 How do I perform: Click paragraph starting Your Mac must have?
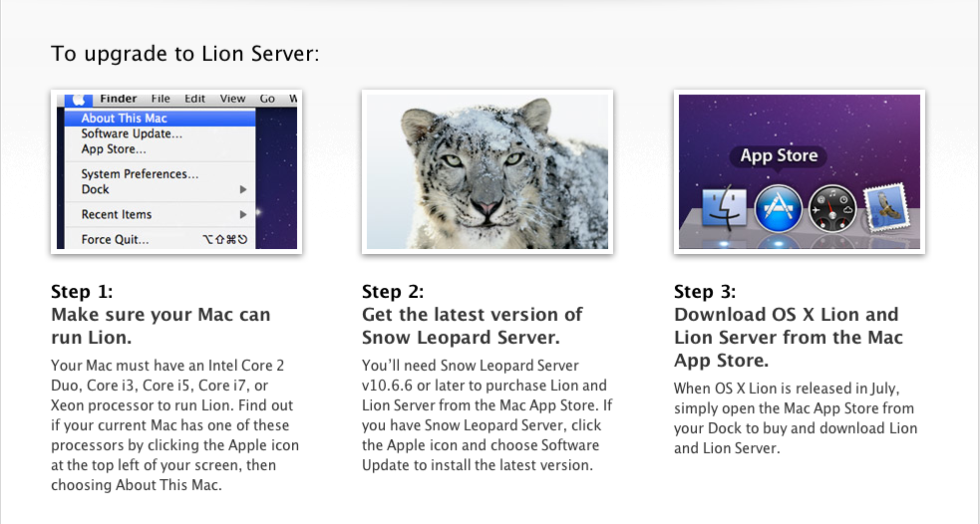pos(175,425)
